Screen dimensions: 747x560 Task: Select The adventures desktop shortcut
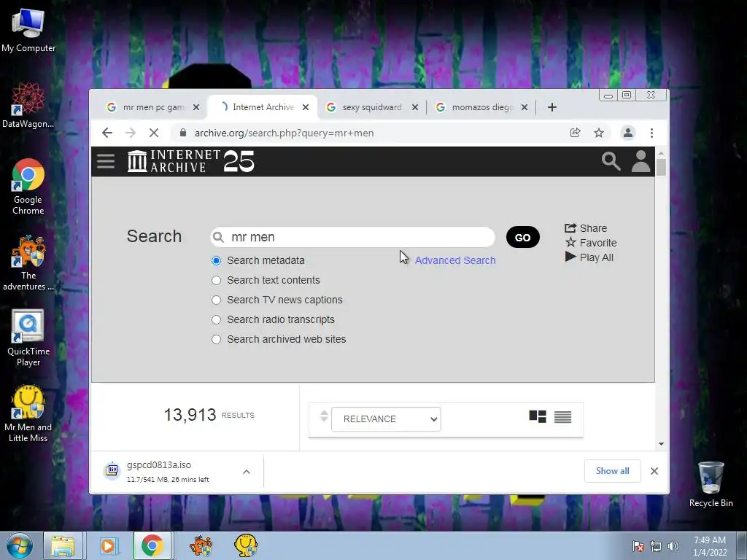pyautogui.click(x=28, y=262)
